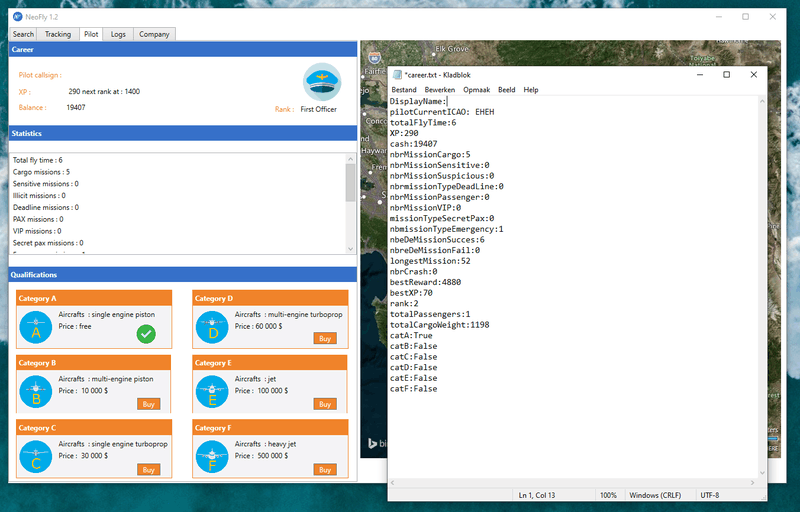Screen dimensions: 800x512
Task: Click the rank:2 line
Action: pyautogui.click(x=404, y=303)
